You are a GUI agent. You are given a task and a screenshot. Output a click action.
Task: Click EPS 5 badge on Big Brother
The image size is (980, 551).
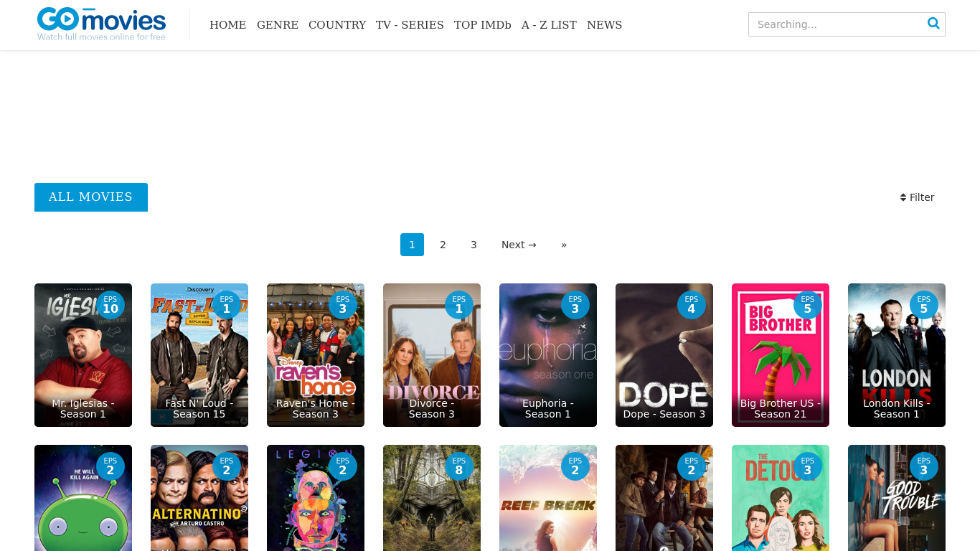coord(808,305)
